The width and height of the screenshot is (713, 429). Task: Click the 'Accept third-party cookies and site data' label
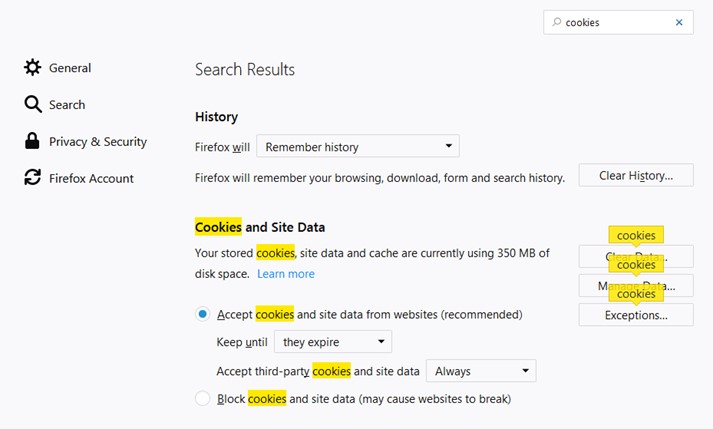pyautogui.click(x=318, y=371)
